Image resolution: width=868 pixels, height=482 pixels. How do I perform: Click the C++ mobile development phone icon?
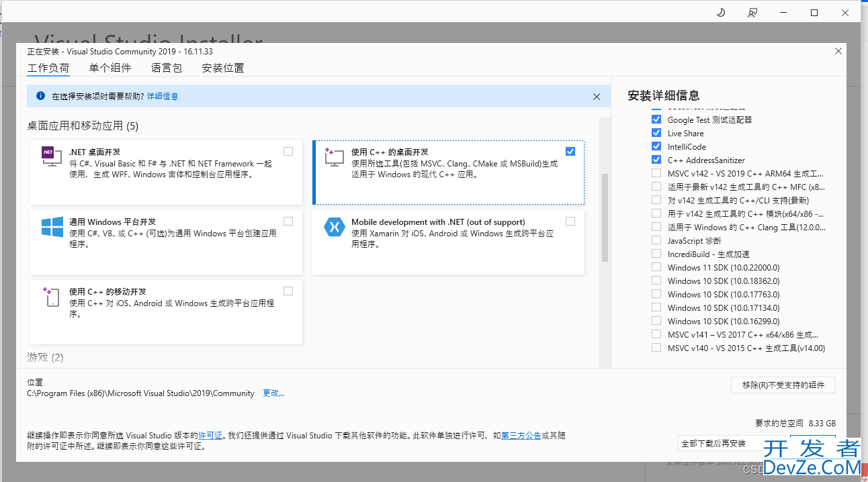pos(52,297)
